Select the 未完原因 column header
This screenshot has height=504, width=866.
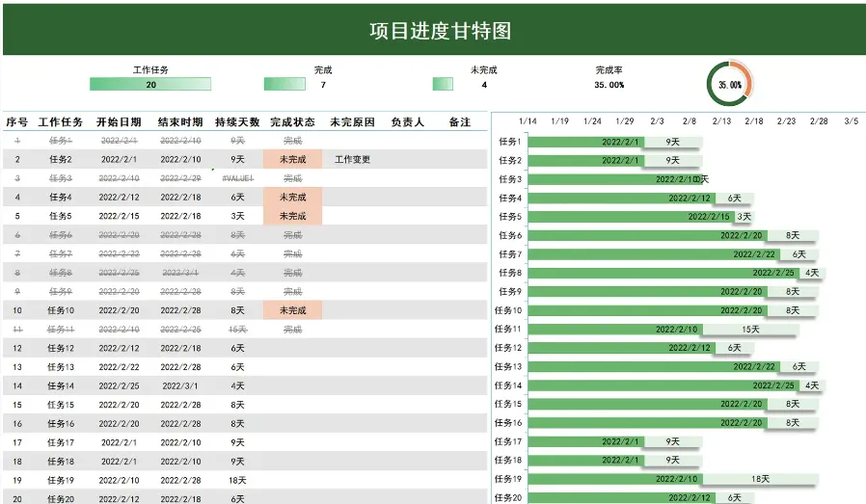click(x=352, y=122)
